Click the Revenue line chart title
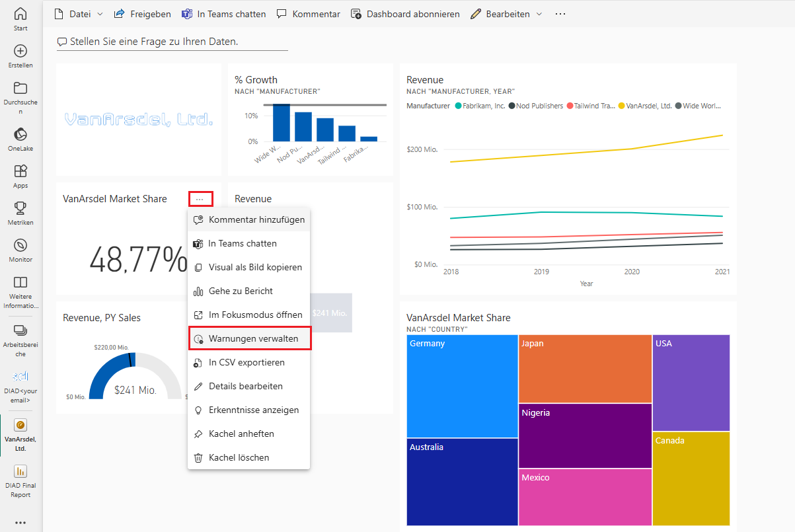Viewport: 795px width, 532px height. pos(425,80)
